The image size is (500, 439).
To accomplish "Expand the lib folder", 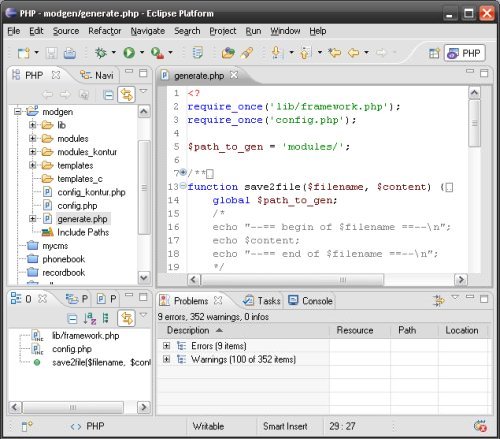I will (32, 125).
